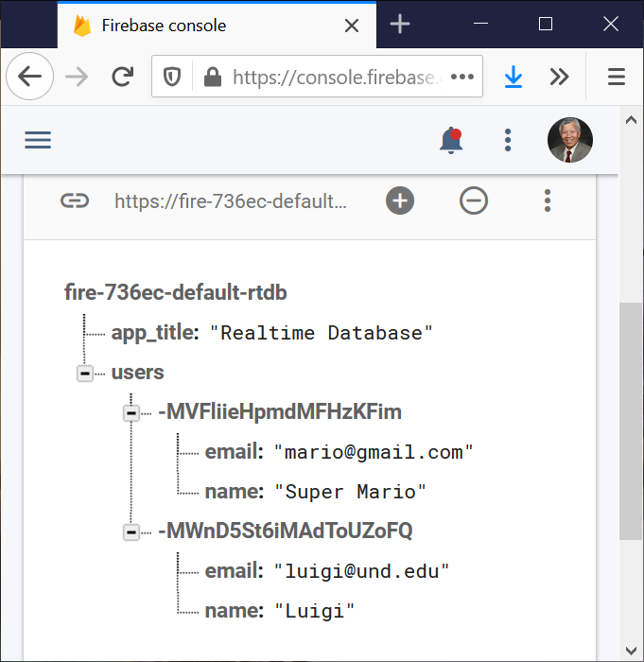Click the user profile avatar
Screen dimensions: 644x662
tap(569, 141)
